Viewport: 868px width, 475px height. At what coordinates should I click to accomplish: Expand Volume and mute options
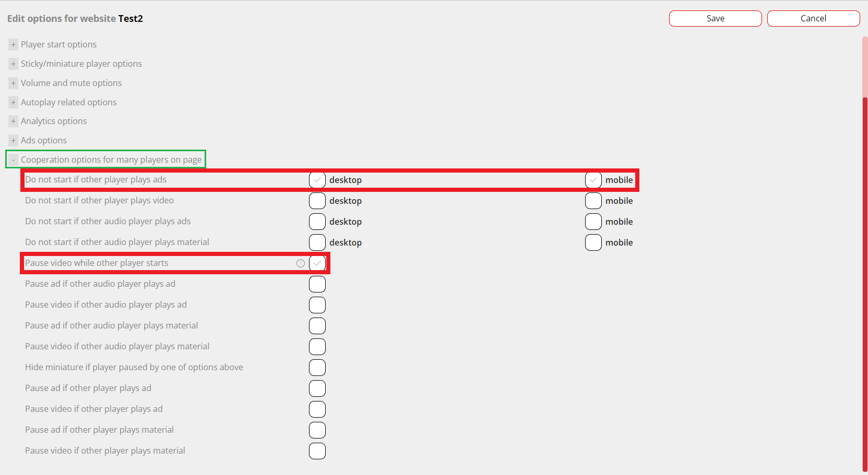(x=14, y=83)
